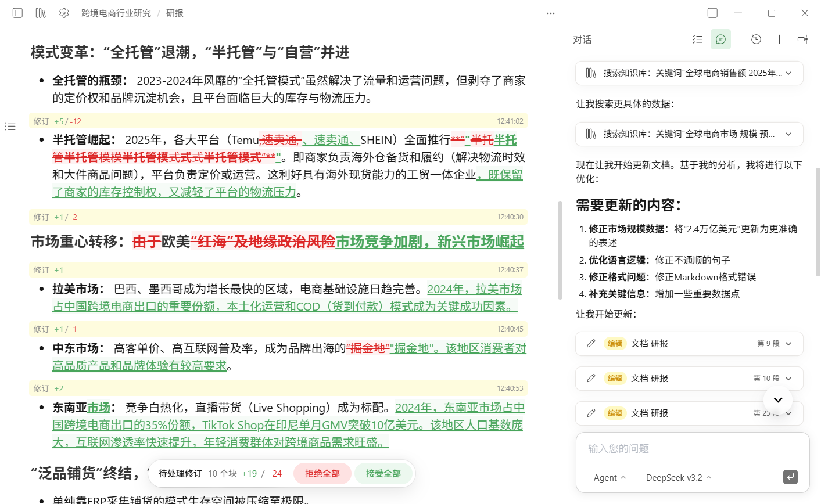Click the chat question input field

point(691,448)
